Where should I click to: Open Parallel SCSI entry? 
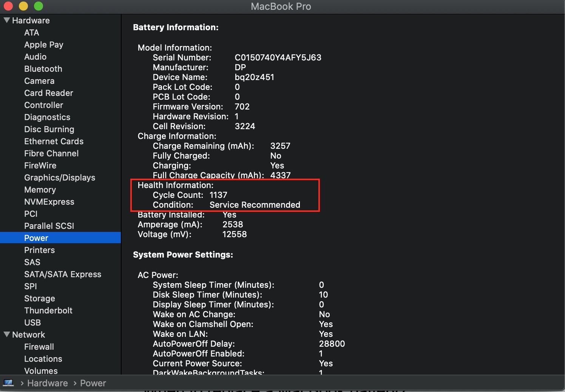pos(49,226)
